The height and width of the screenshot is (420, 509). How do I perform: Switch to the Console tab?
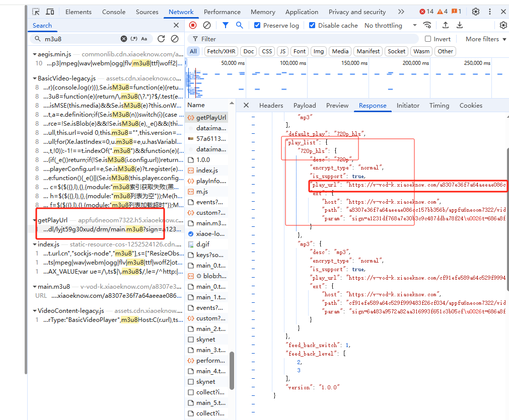click(114, 12)
